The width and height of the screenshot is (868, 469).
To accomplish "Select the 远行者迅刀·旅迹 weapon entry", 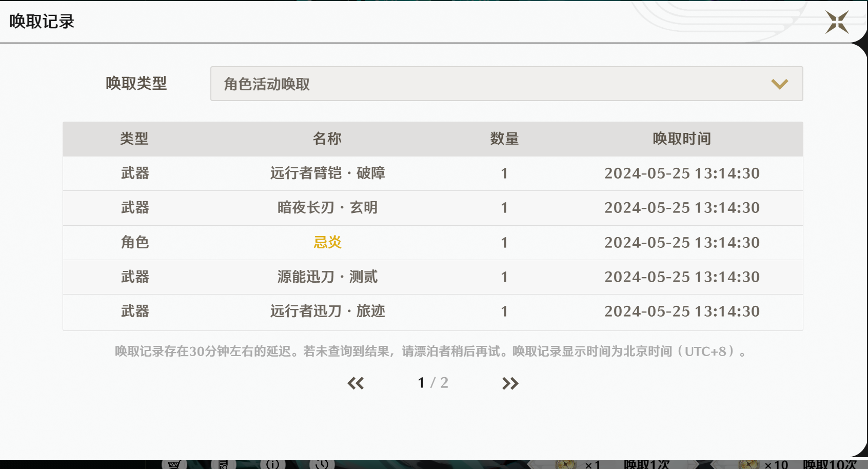I will pos(327,311).
